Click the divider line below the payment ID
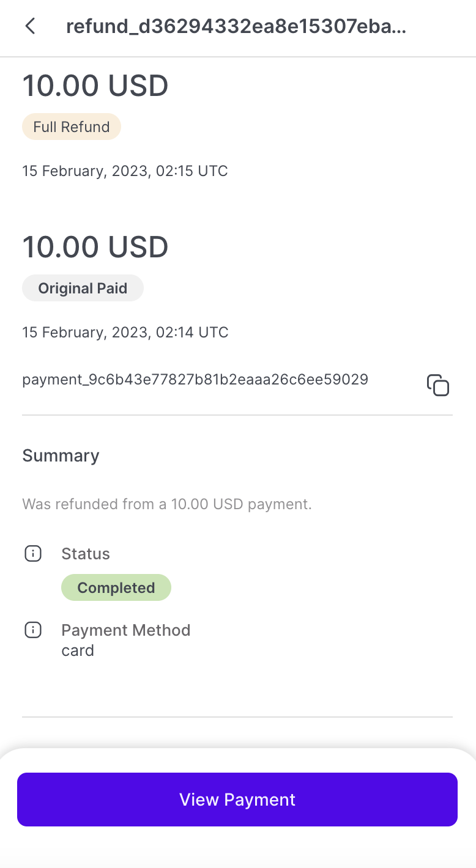 point(237,415)
